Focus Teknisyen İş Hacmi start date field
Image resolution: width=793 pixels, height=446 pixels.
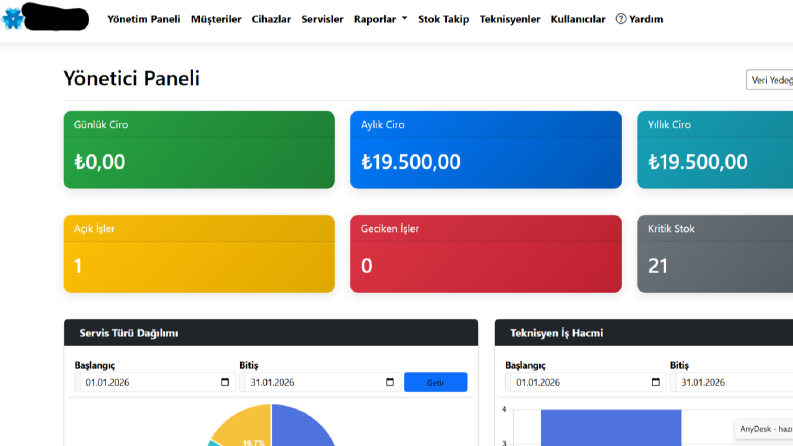[586, 382]
